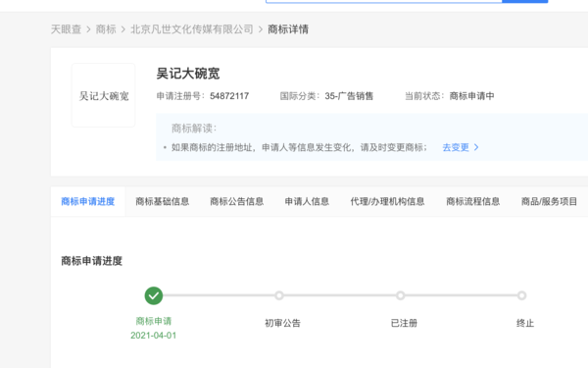Click 商标详情 breadcrumb text

(x=288, y=29)
